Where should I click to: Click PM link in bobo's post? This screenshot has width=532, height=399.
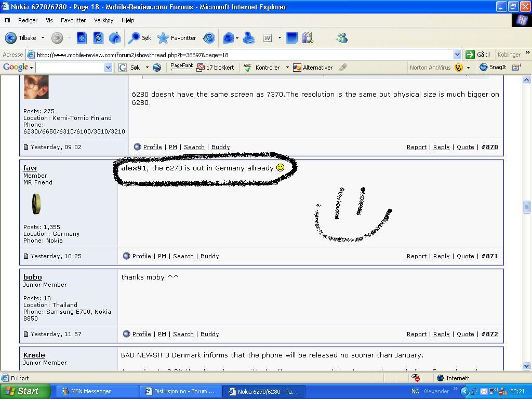coord(162,334)
